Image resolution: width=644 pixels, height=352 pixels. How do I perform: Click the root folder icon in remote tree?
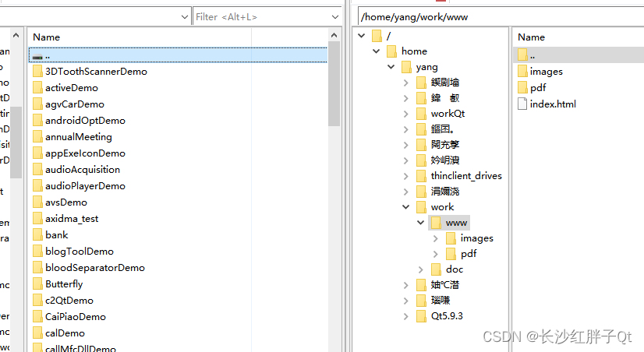(x=377, y=36)
